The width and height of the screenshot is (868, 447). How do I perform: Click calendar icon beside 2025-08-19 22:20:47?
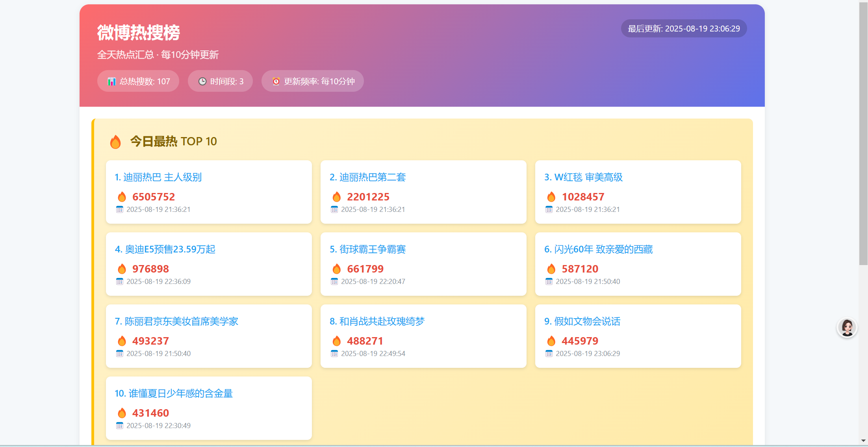tap(334, 282)
